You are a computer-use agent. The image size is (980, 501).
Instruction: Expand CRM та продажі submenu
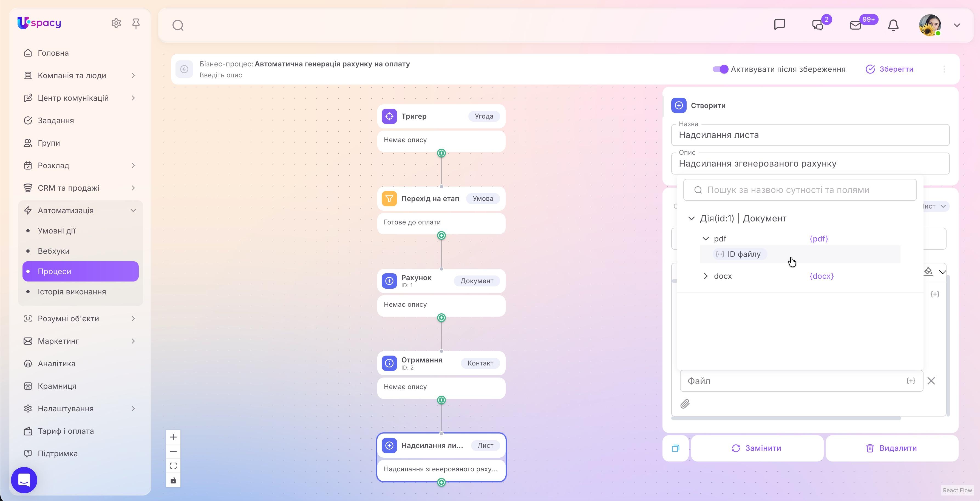click(x=133, y=188)
